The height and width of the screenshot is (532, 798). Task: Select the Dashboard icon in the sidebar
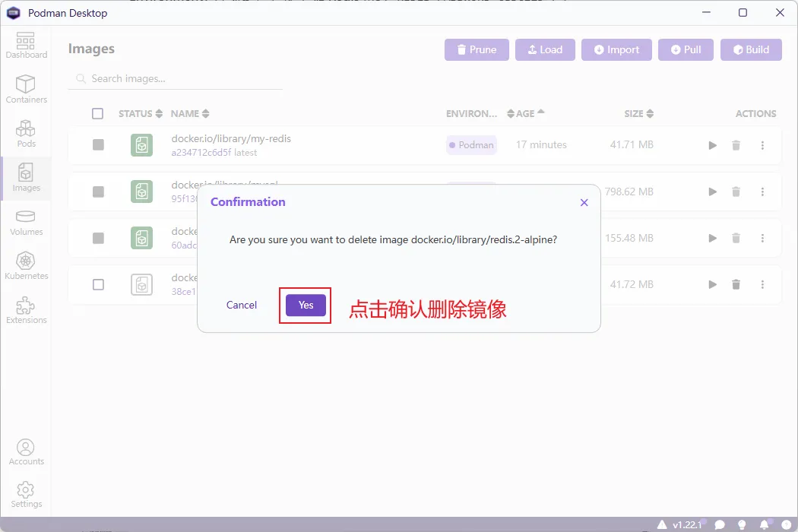[26, 43]
